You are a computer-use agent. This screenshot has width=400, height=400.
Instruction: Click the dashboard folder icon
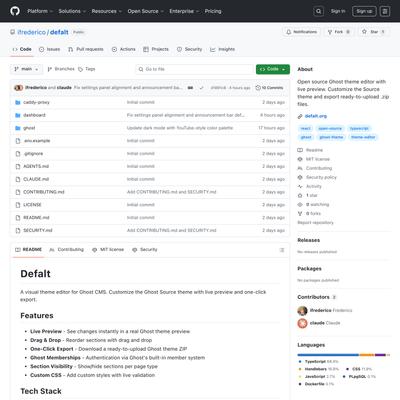(18, 115)
